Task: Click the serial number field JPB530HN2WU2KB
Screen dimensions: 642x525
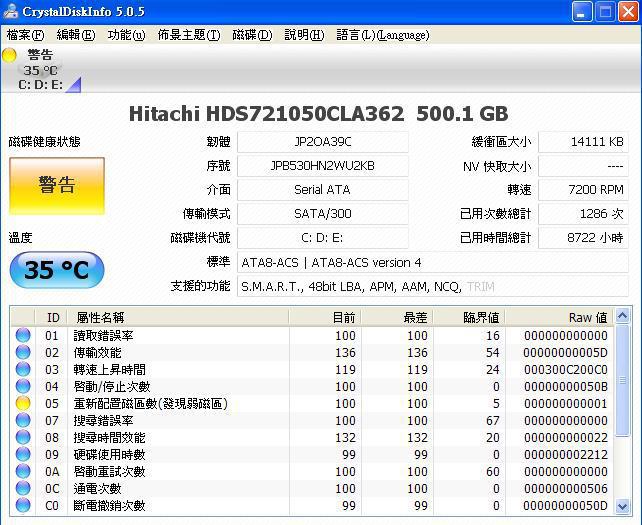Action: pyautogui.click(x=323, y=166)
